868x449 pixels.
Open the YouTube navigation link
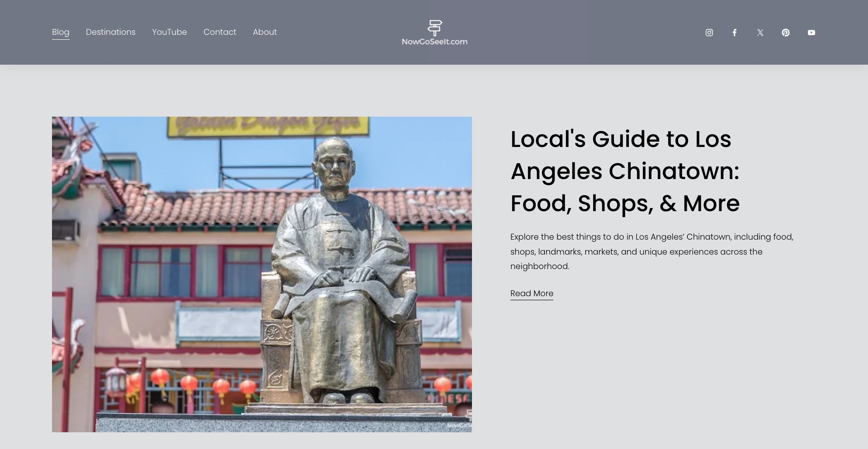[x=170, y=32]
